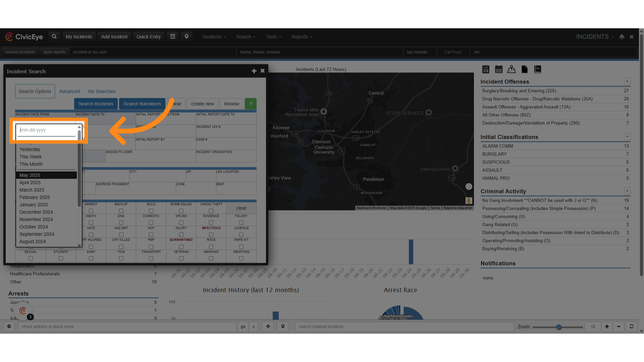Expand Initial Classifications with plus icon
Viewport: 644px width, 362px height.
click(x=627, y=137)
